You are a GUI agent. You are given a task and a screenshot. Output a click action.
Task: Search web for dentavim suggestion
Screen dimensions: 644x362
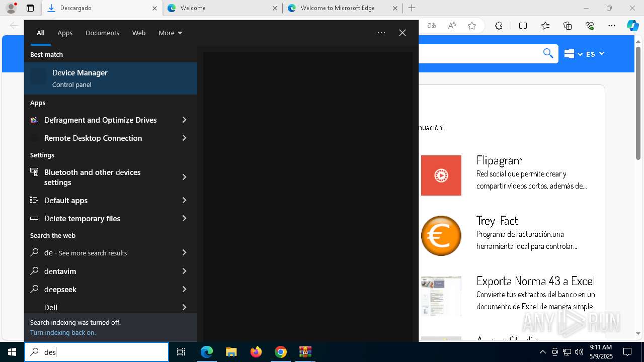pyautogui.click(x=60, y=271)
